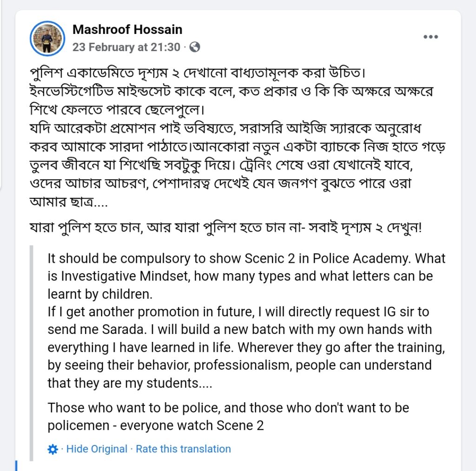Click the blue vertical bar below the post
This screenshot has width=476, height=471.
(x=16, y=466)
